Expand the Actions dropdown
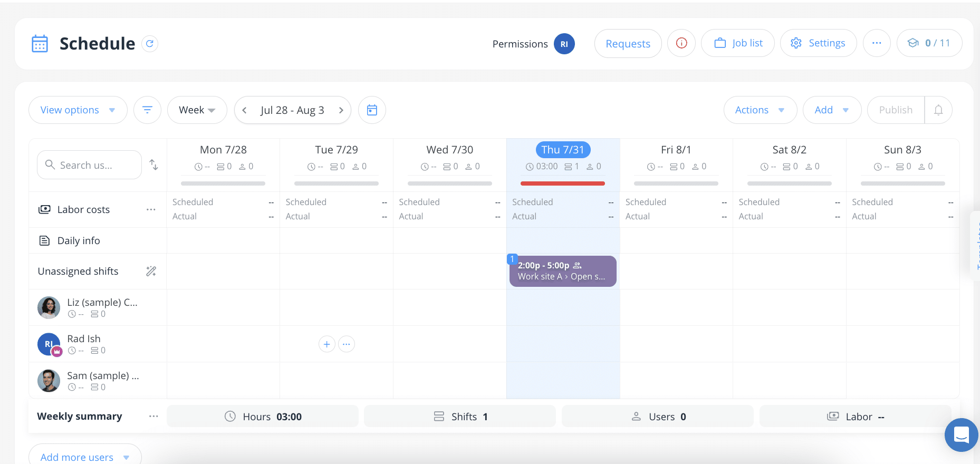This screenshot has width=980, height=464. tap(760, 110)
